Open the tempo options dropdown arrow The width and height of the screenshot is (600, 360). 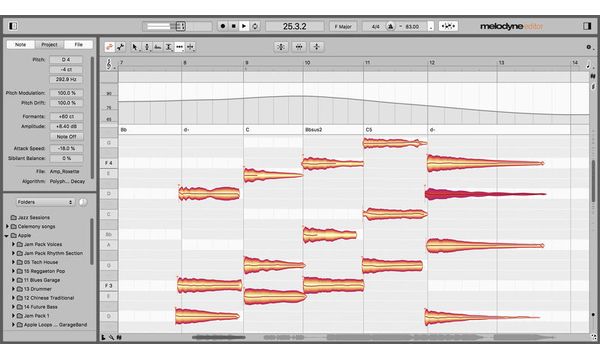(431, 26)
